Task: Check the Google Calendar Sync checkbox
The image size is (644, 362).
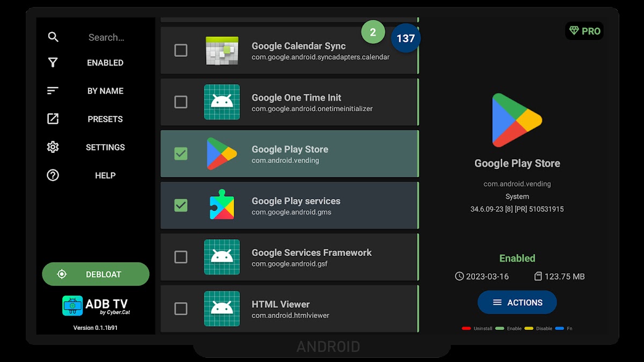Action: (181, 50)
